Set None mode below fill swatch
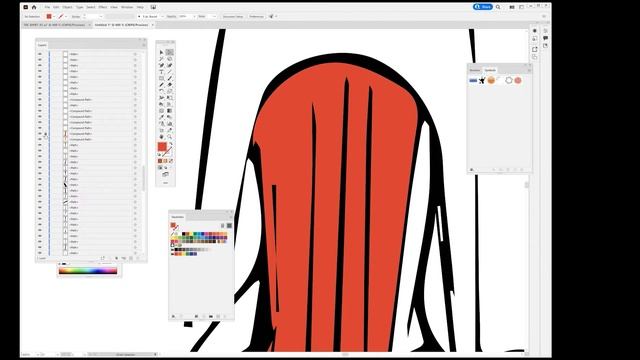 click(x=171, y=161)
